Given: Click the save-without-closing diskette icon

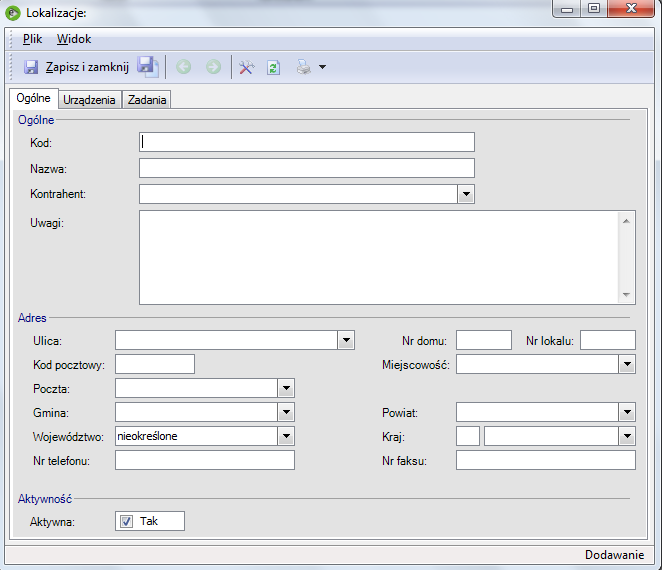Looking at the screenshot, I should [148, 67].
